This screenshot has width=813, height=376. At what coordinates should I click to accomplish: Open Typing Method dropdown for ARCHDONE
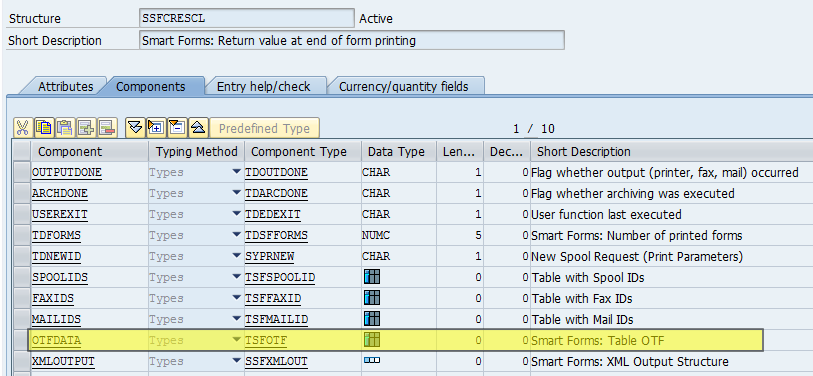point(236,193)
